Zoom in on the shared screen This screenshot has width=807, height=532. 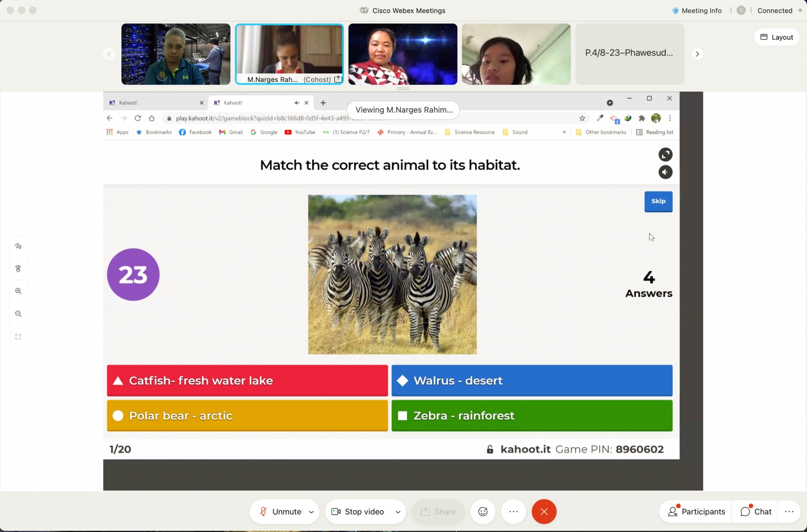coord(18,291)
